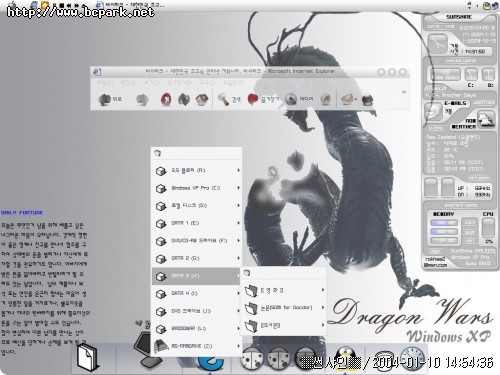This screenshot has width=500, height=375.
Task: Expand the 논문[SDB for Doctor] folder arrow
Action: (x=323, y=307)
